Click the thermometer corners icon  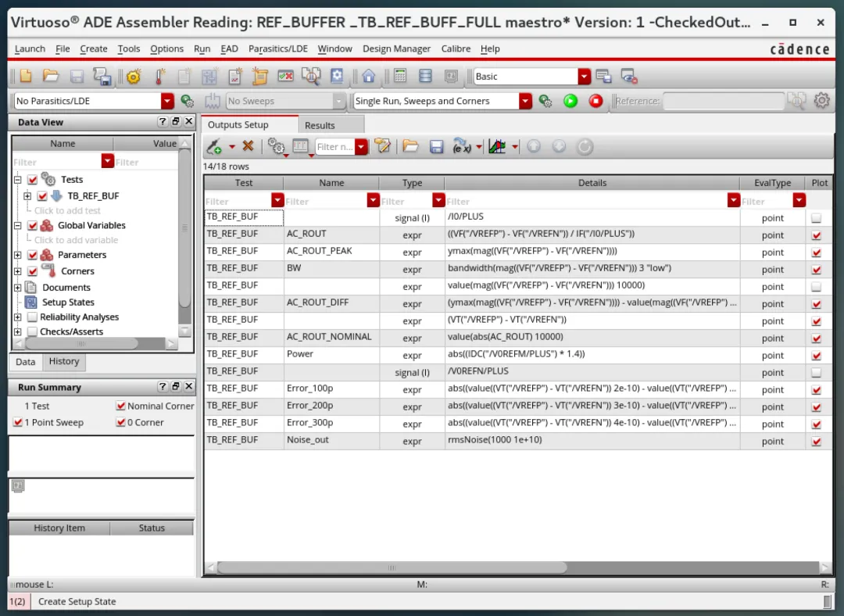click(x=159, y=77)
